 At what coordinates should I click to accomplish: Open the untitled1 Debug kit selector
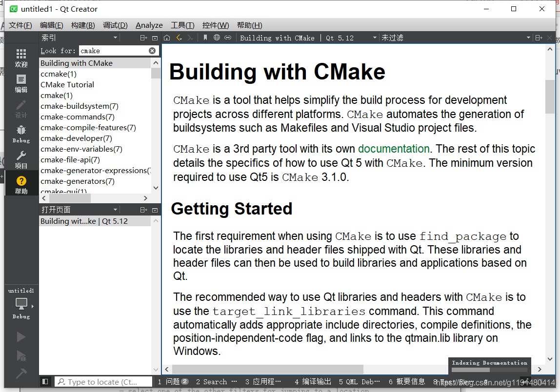click(21, 303)
